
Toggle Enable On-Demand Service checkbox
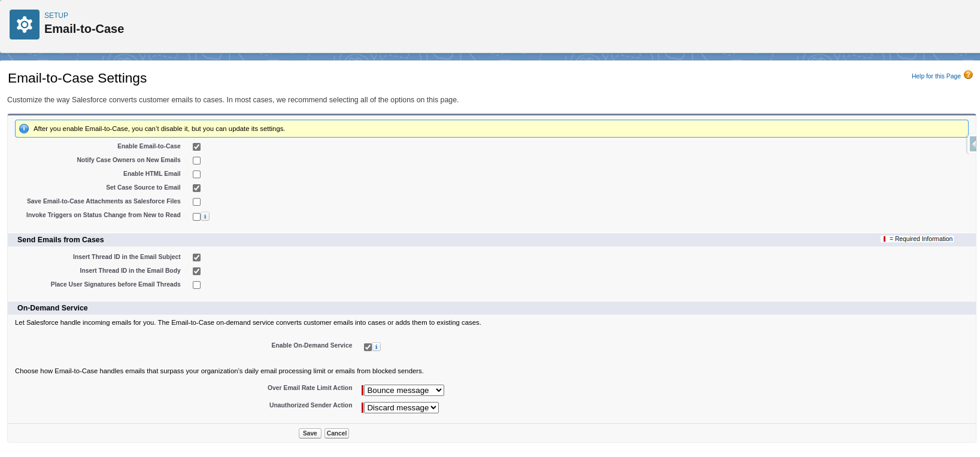click(368, 347)
